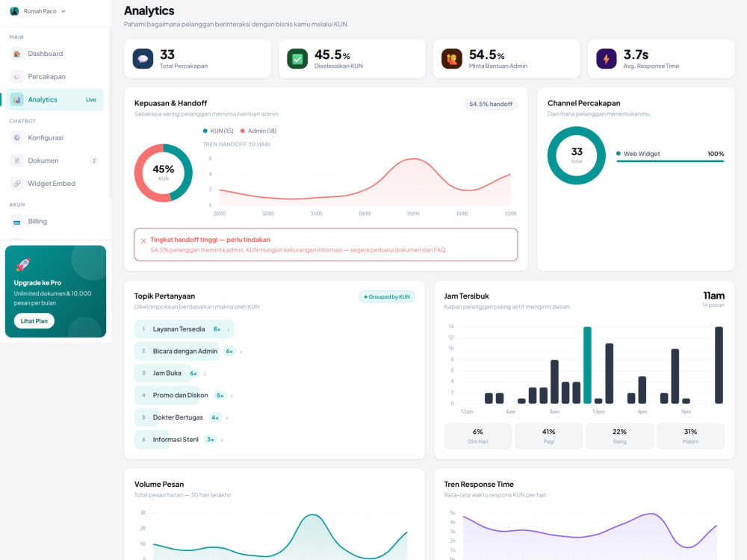Click the Grouped by KUN badge
747x560 pixels.
pyautogui.click(x=387, y=296)
